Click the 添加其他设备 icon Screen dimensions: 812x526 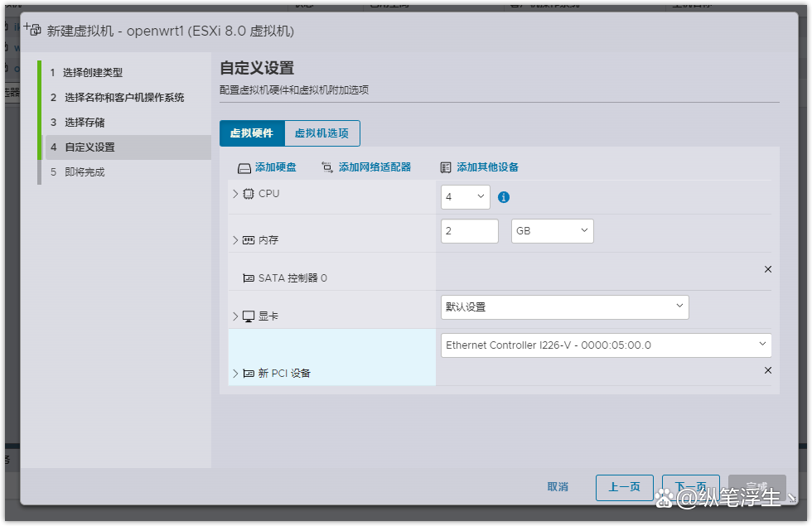tap(445, 166)
